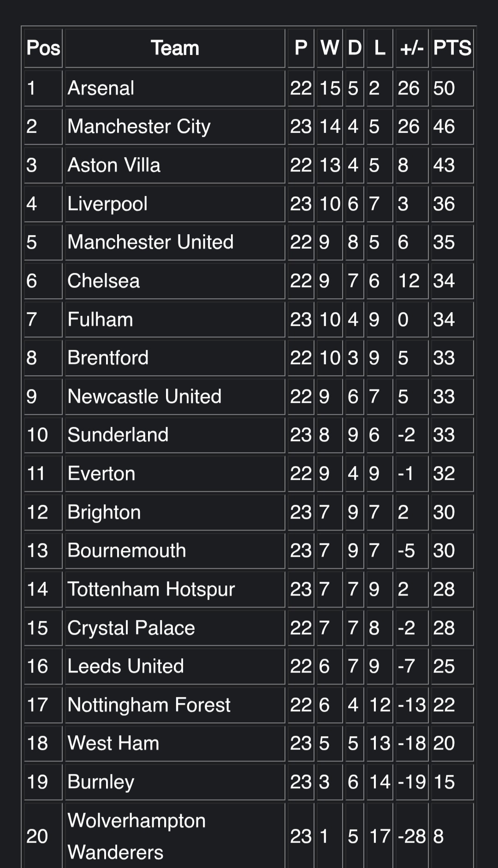Click West Ham team name
The image size is (498, 868).
(x=113, y=743)
